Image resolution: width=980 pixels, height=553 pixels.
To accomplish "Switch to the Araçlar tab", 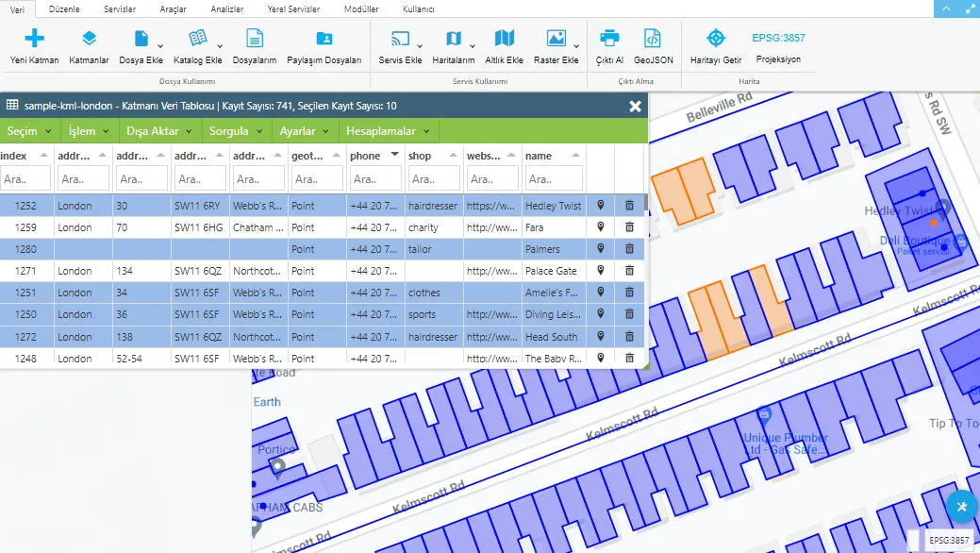I will coord(174,9).
